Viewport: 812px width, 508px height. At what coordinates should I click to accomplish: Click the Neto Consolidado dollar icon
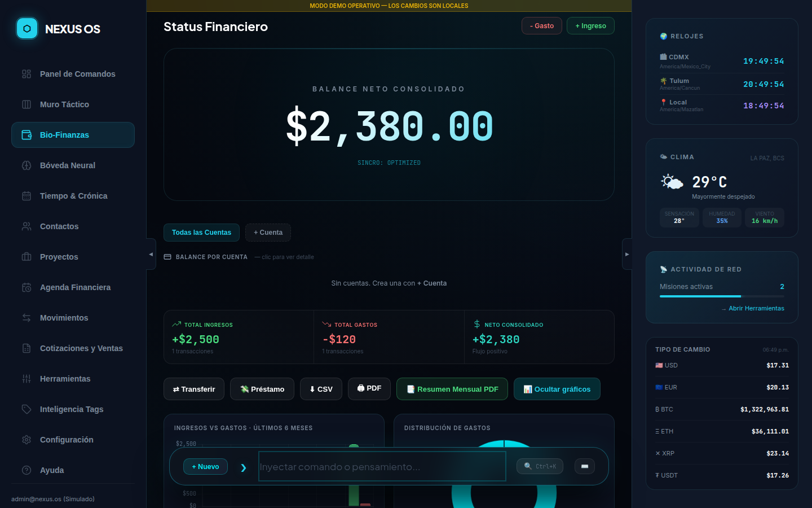477,324
